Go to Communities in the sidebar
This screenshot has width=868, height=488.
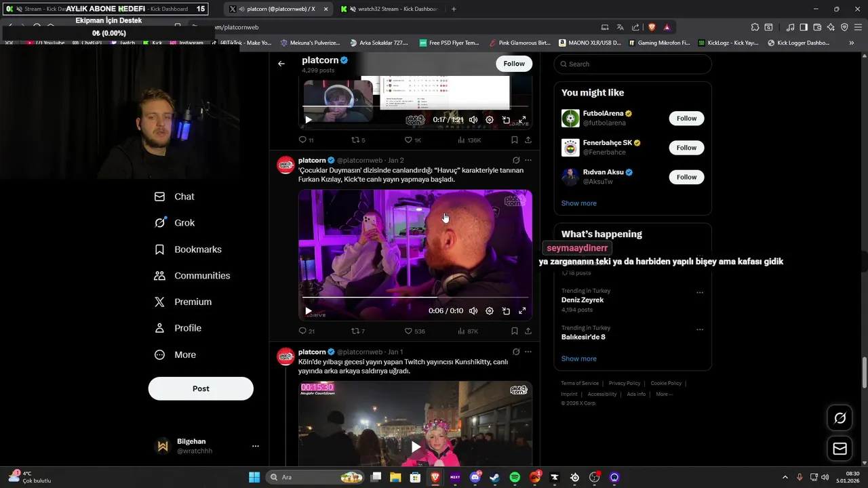click(192, 276)
